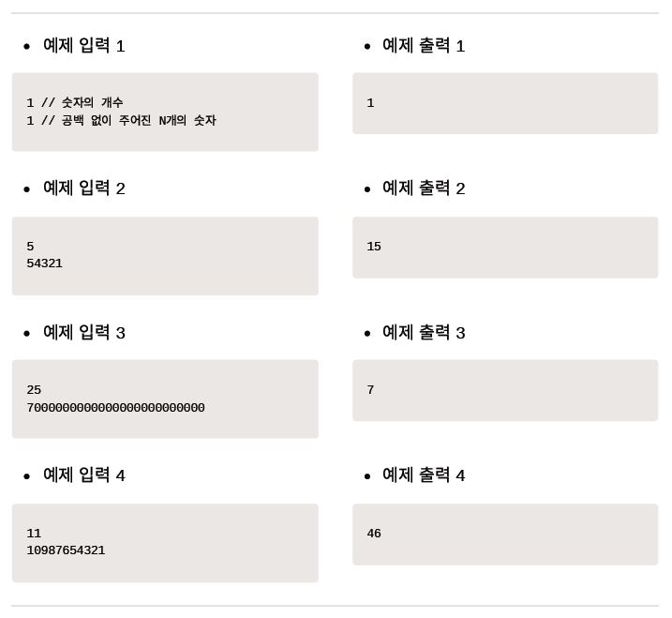Select the input block with 7000000000000000000000000

[x=165, y=399]
